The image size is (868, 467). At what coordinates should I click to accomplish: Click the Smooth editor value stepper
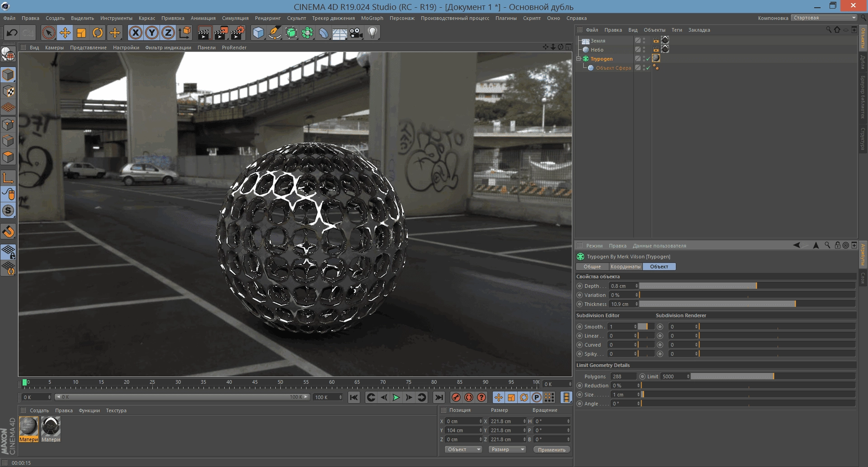[x=635, y=327]
